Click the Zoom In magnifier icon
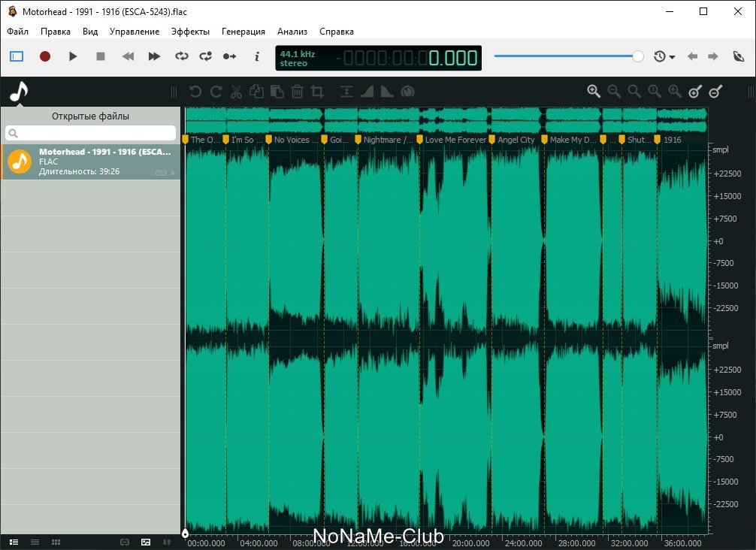Image resolution: width=756 pixels, height=550 pixels. point(594,92)
